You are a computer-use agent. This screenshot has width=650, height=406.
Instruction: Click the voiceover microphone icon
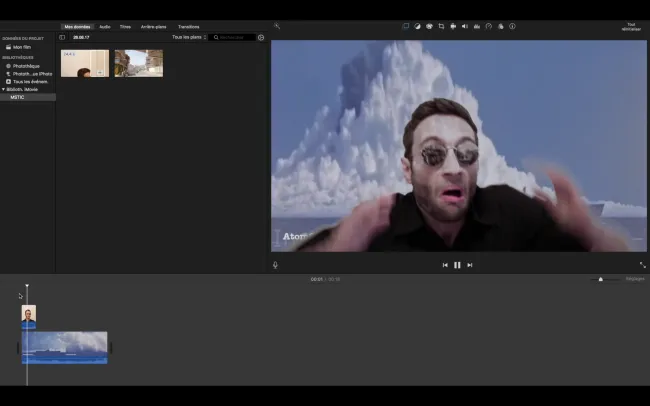275,265
